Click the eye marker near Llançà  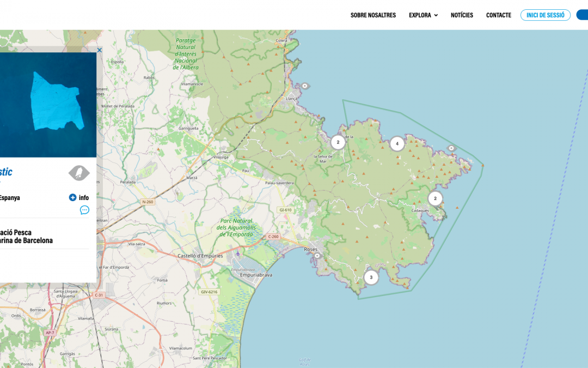click(x=305, y=86)
